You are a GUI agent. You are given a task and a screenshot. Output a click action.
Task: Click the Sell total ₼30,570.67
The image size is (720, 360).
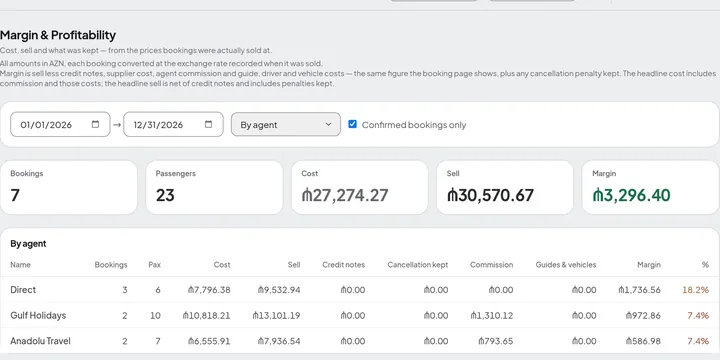pos(490,195)
